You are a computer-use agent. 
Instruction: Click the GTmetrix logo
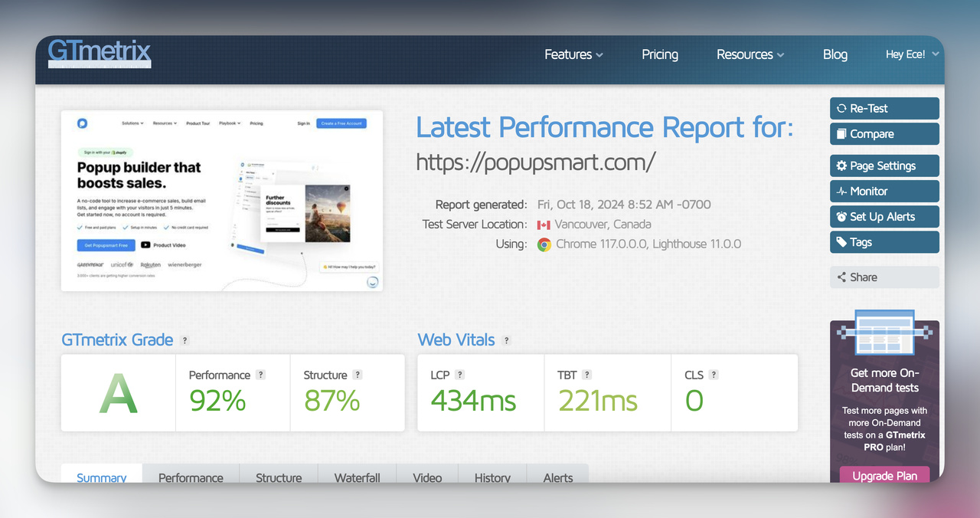pos(100,53)
